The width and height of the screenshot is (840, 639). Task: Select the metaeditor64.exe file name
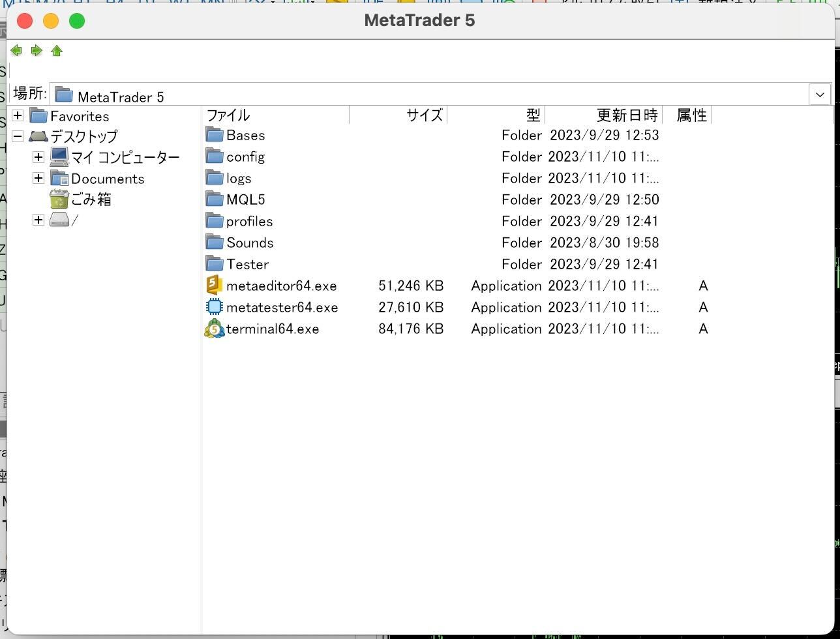point(282,286)
